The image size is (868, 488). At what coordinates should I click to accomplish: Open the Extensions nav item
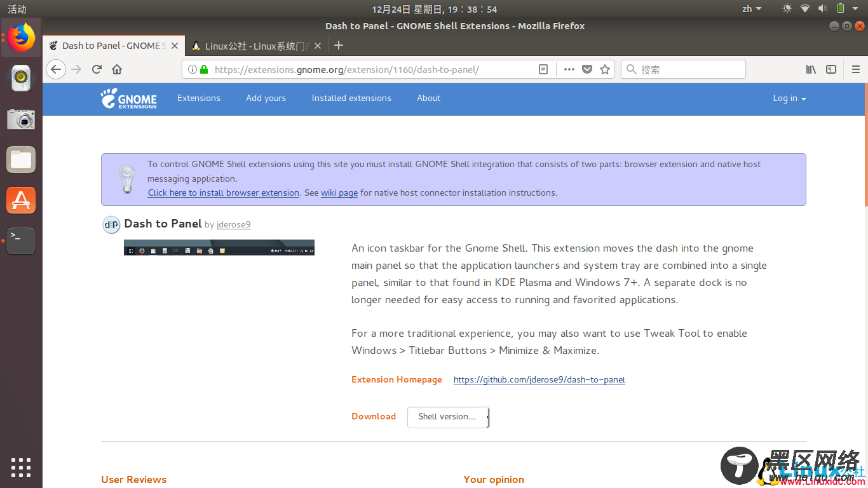199,98
